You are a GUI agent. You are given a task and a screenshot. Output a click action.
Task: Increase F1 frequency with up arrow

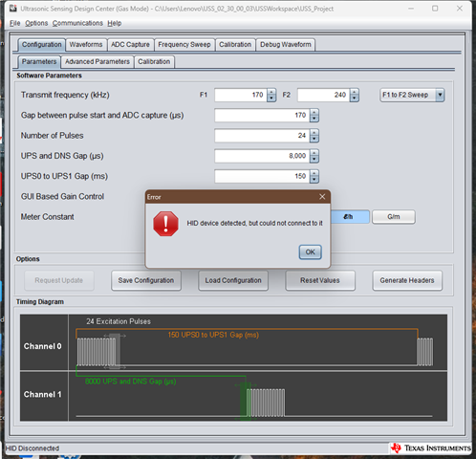click(x=271, y=92)
